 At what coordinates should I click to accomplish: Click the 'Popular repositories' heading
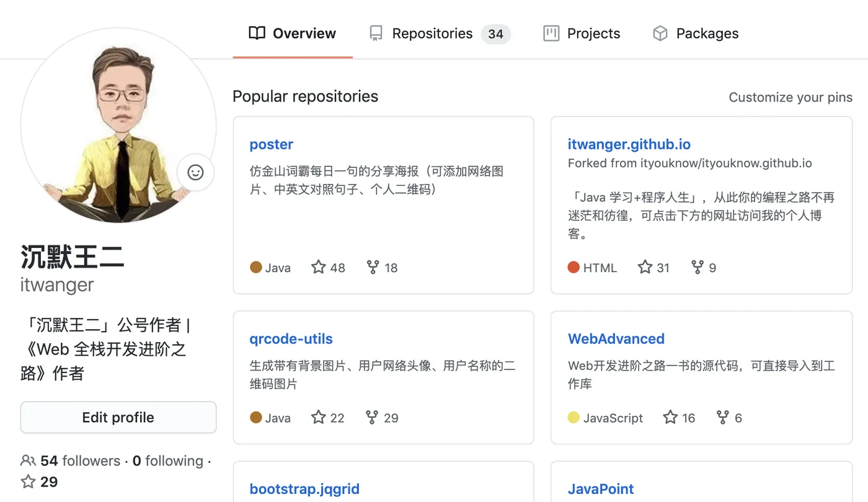tap(306, 97)
